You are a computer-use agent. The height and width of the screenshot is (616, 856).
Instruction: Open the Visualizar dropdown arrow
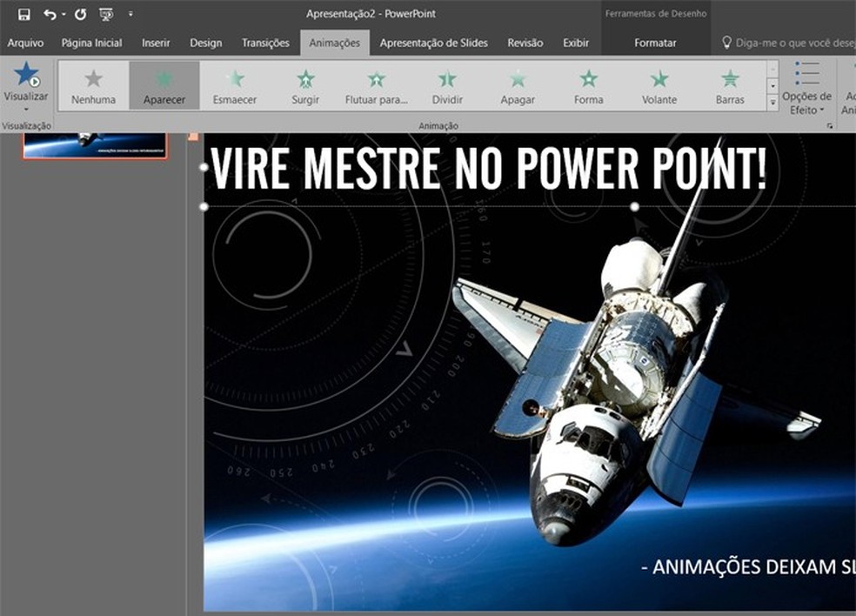click(26, 109)
